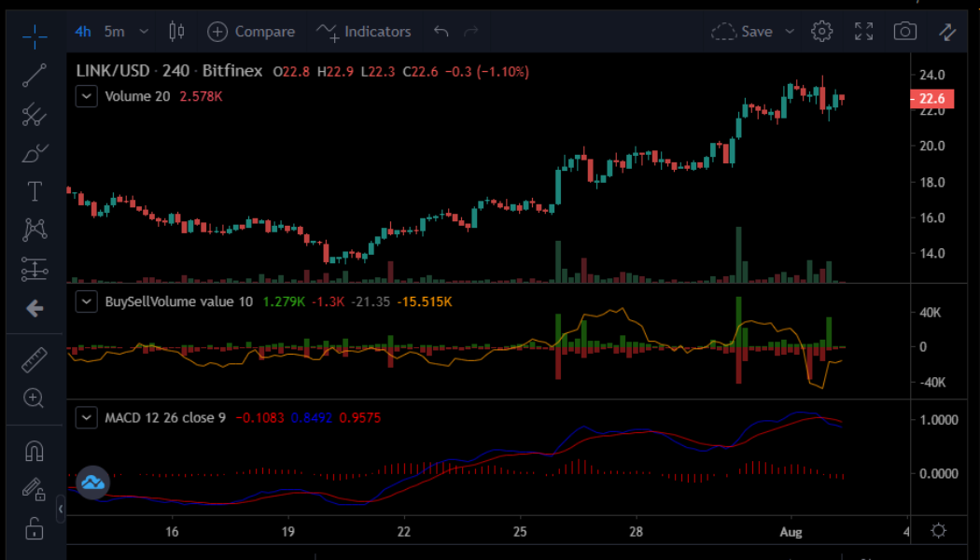Open the measure ruler tool
Image resolution: width=980 pixels, height=560 pixels.
click(35, 359)
